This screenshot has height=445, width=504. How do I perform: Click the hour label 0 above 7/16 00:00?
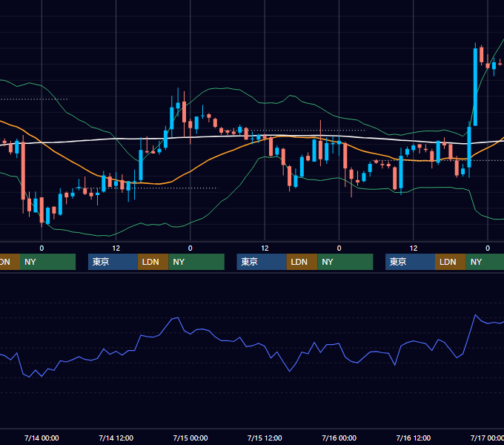[339, 248]
